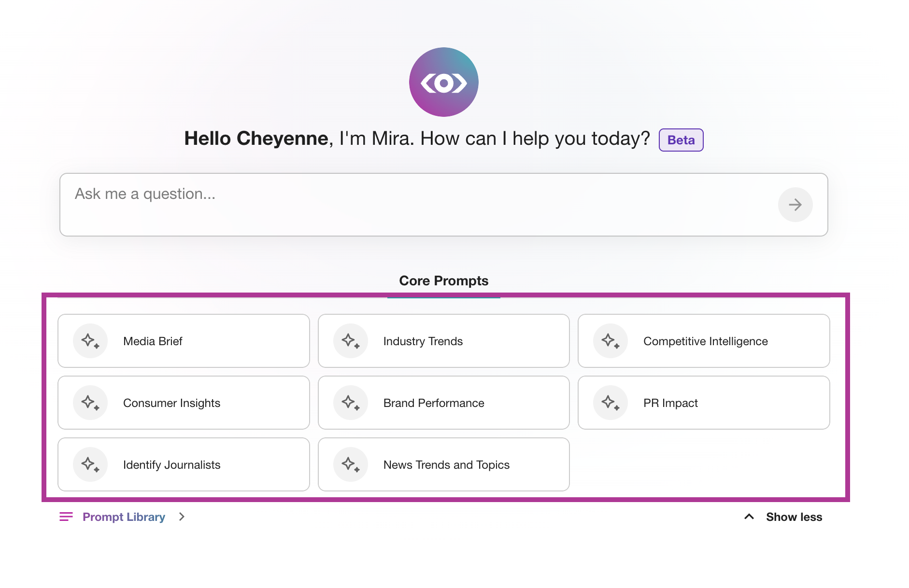Click the sparkle icon on Identify Journalists
Screen dimensions: 909x588
(x=90, y=464)
